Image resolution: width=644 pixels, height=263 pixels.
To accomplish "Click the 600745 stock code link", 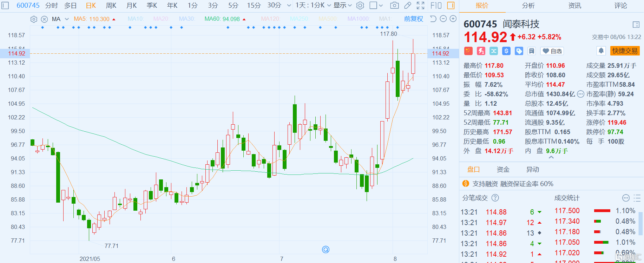I will (28, 5).
